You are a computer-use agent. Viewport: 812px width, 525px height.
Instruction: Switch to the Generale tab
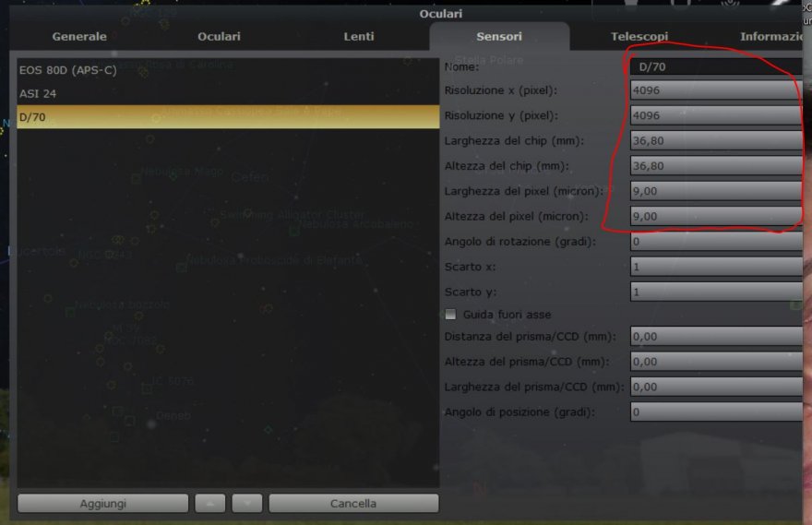[79, 36]
